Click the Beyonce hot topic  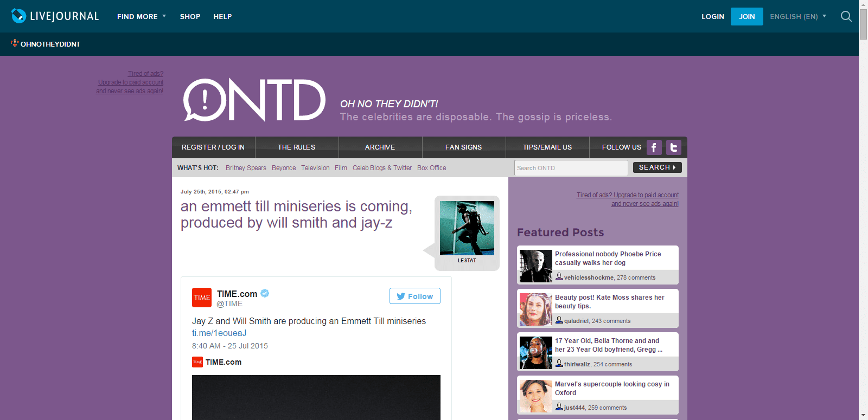tap(284, 168)
